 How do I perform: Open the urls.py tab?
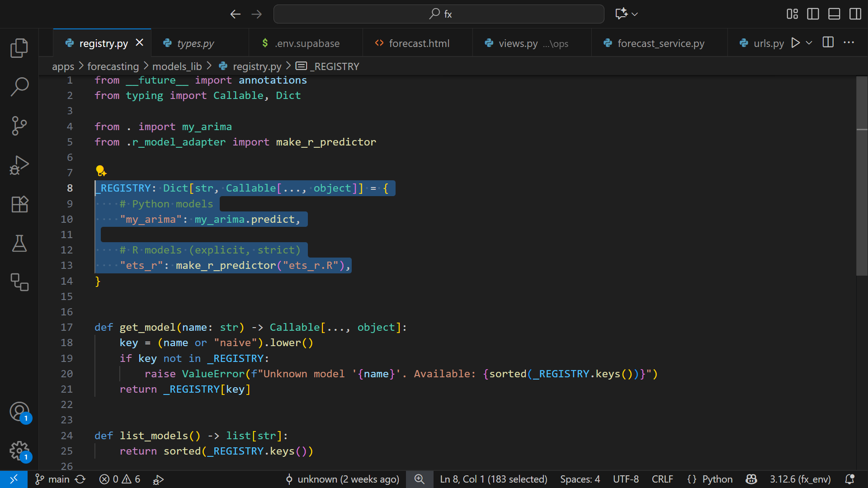pyautogui.click(x=769, y=43)
